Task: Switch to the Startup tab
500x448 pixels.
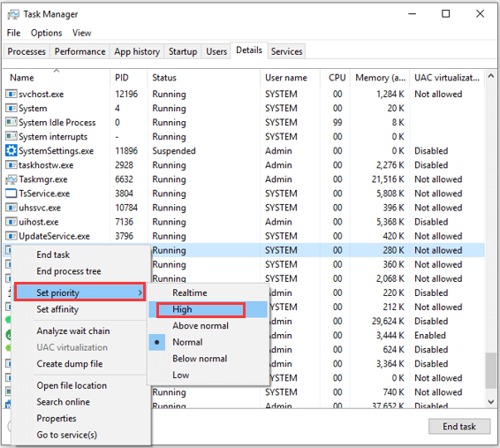Action: [183, 51]
